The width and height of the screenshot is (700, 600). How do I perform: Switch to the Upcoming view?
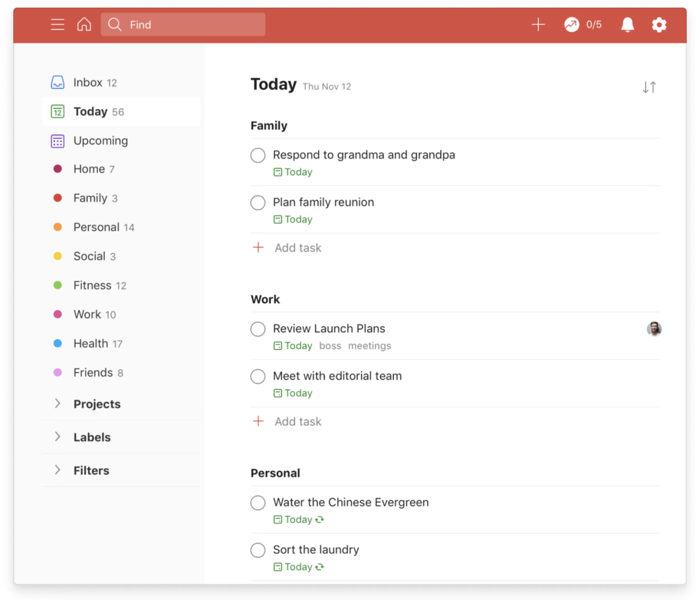pyautogui.click(x=101, y=140)
